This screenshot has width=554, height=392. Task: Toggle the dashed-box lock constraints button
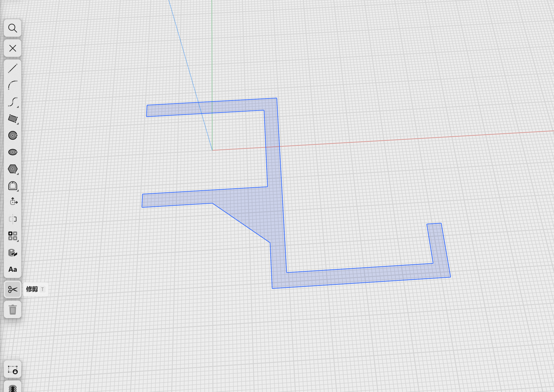tap(13, 370)
